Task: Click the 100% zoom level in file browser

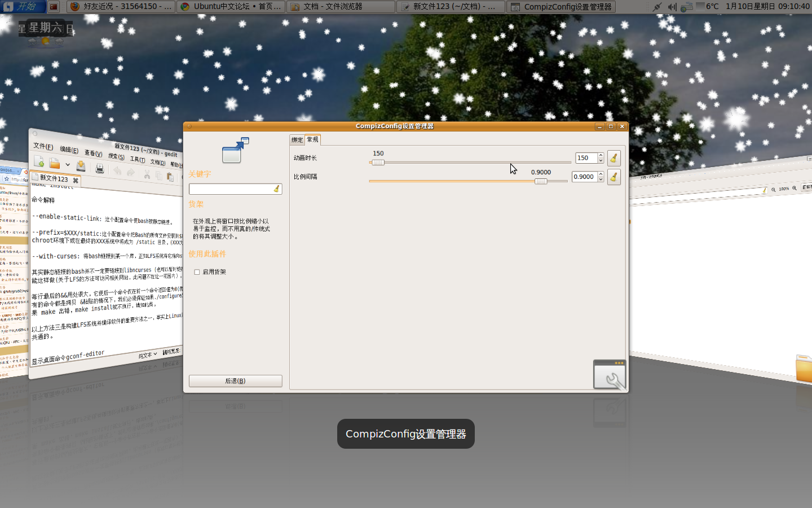Action: pyautogui.click(x=784, y=189)
